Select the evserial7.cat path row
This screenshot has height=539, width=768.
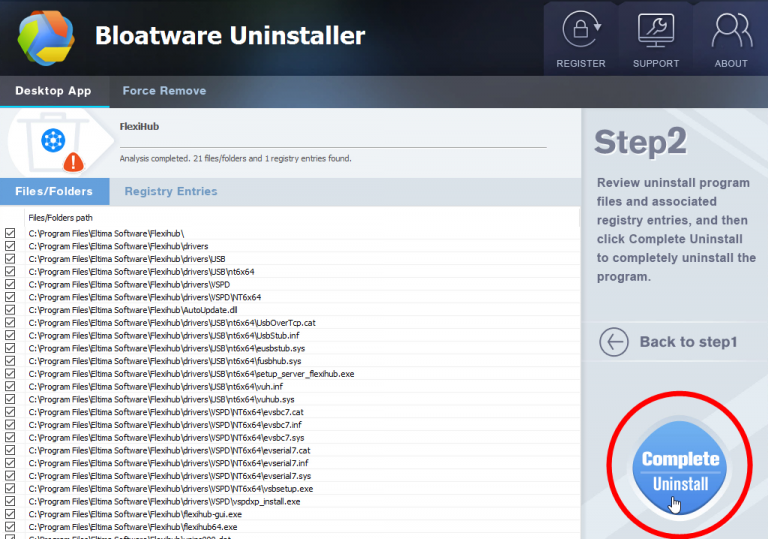click(290, 450)
